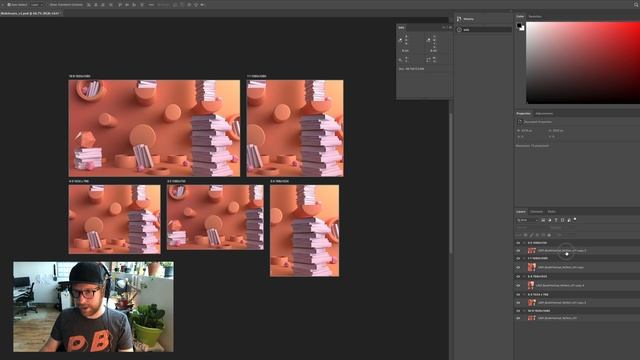Screen dimensions: 640x360
Task: Toggle eye of layer inside 16:9 artboard
Action: coord(518,318)
